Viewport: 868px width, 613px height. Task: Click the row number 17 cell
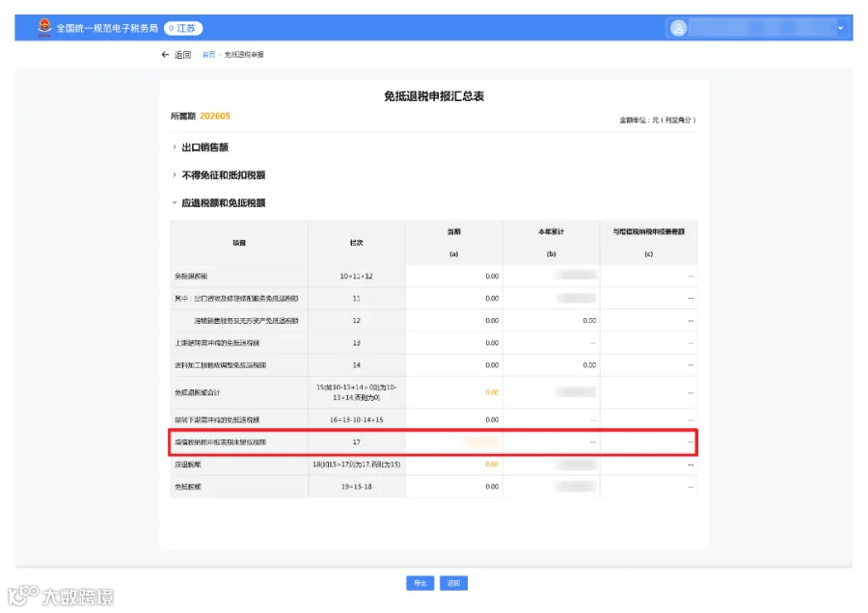[357, 442]
